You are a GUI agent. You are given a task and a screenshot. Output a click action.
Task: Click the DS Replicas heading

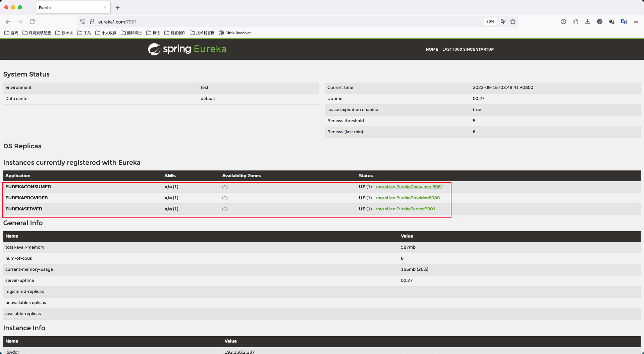tap(22, 146)
